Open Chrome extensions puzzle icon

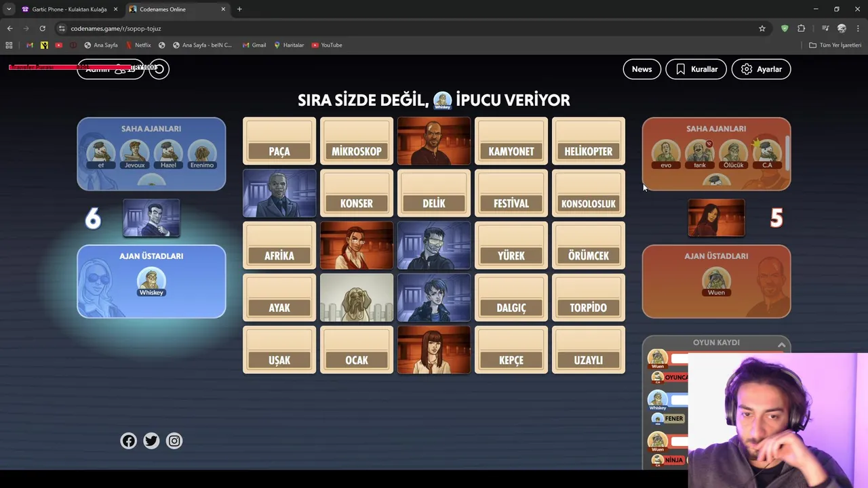click(x=802, y=28)
